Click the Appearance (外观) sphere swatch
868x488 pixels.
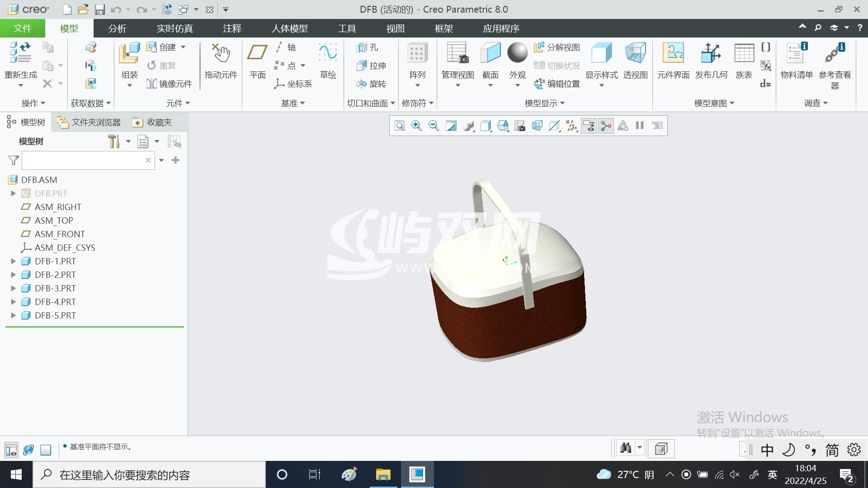tap(517, 53)
